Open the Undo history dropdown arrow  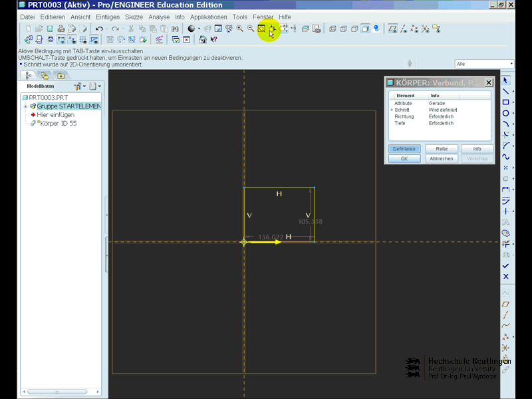click(106, 29)
